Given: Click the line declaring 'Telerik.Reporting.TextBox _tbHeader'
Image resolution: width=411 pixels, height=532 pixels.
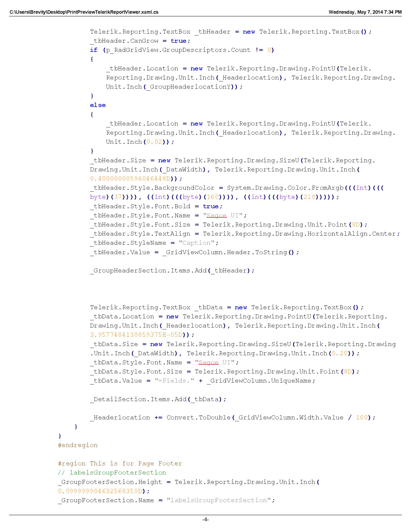Looking at the screenshot, I should pyautogui.click(x=231, y=32).
